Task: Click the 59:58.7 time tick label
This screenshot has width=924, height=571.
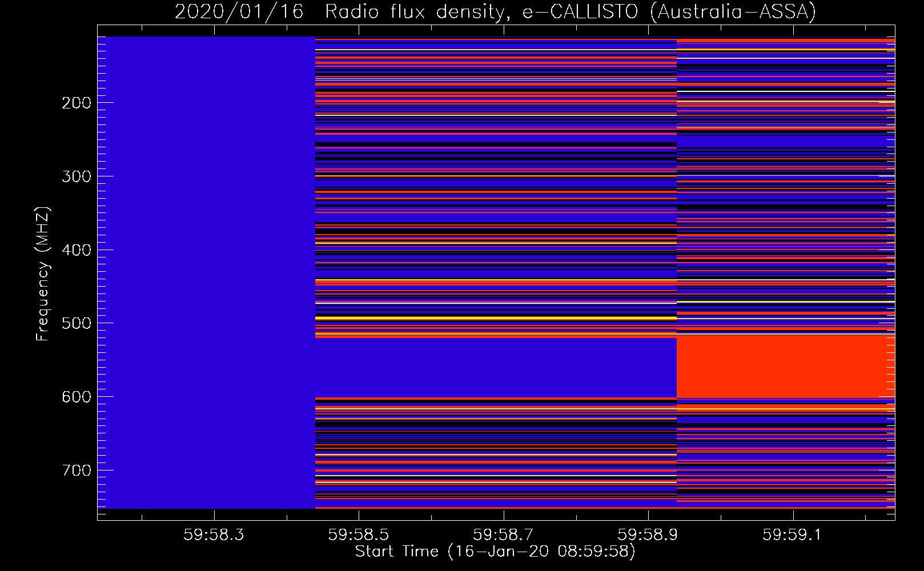Action: tap(504, 535)
